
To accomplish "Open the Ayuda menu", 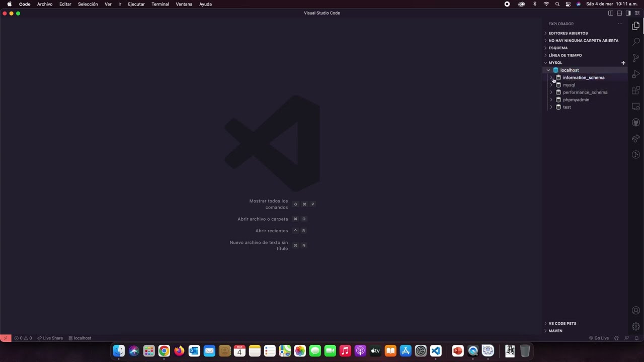I will tap(205, 4).
